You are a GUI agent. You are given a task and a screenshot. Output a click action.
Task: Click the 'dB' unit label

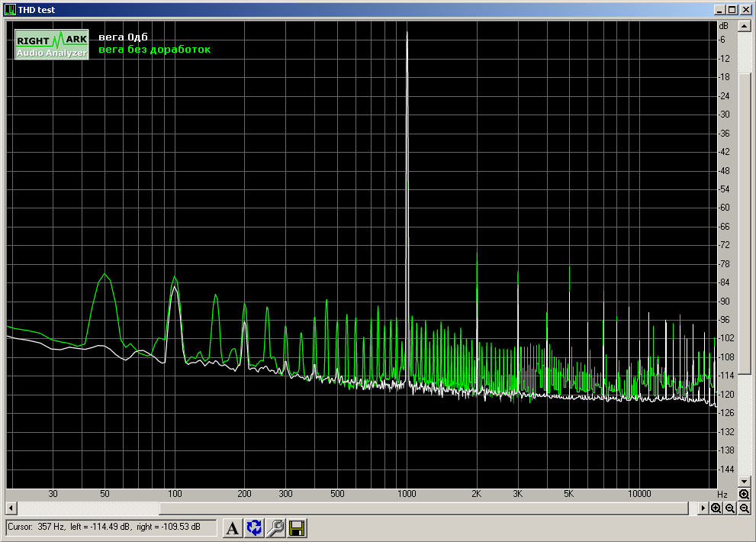point(724,26)
